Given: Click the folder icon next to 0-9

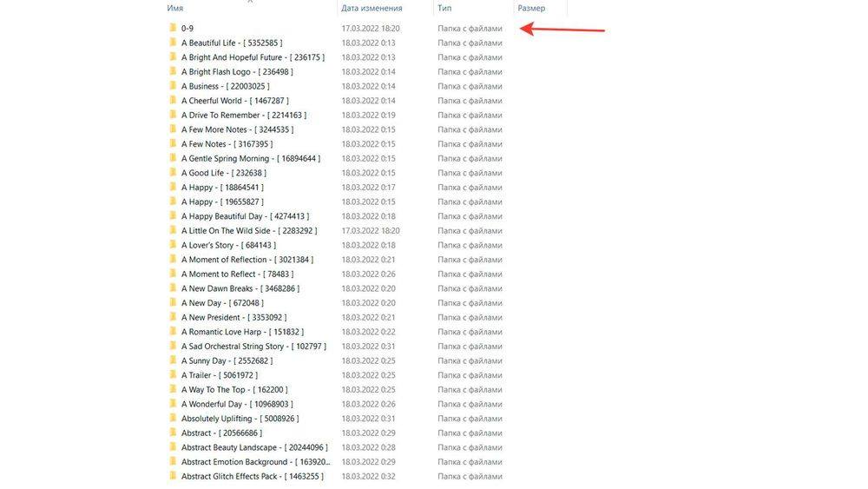Looking at the screenshot, I should [x=173, y=28].
